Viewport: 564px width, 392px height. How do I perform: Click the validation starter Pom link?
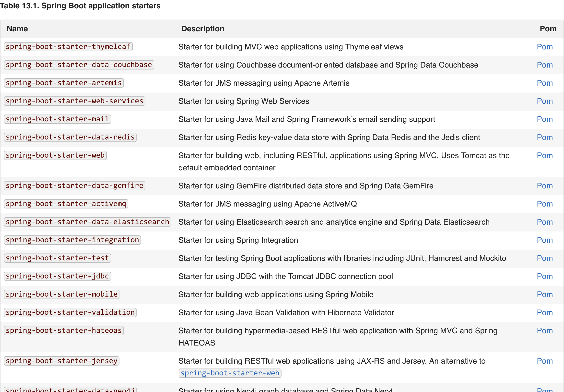tap(544, 312)
